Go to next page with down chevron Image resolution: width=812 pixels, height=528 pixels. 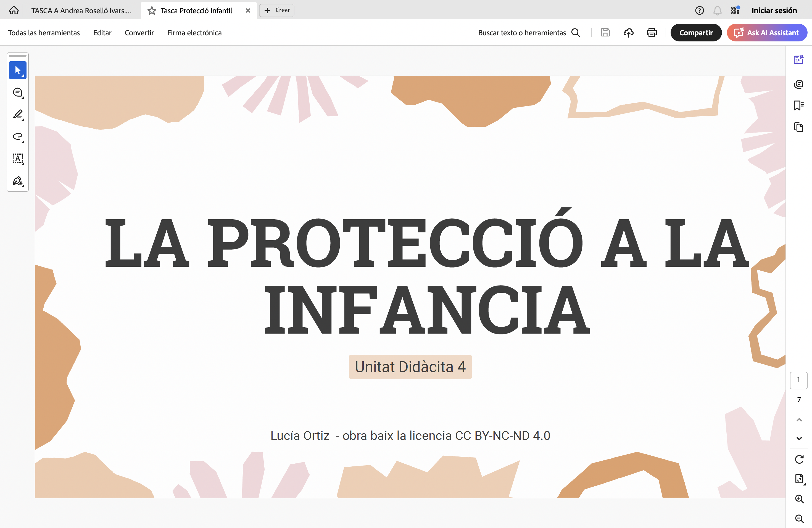(x=799, y=438)
